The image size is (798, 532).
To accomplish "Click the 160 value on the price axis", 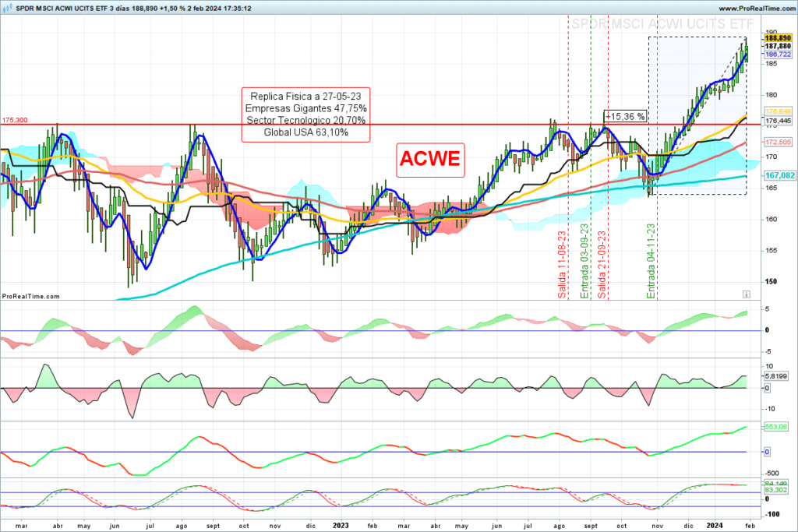I will (771, 220).
